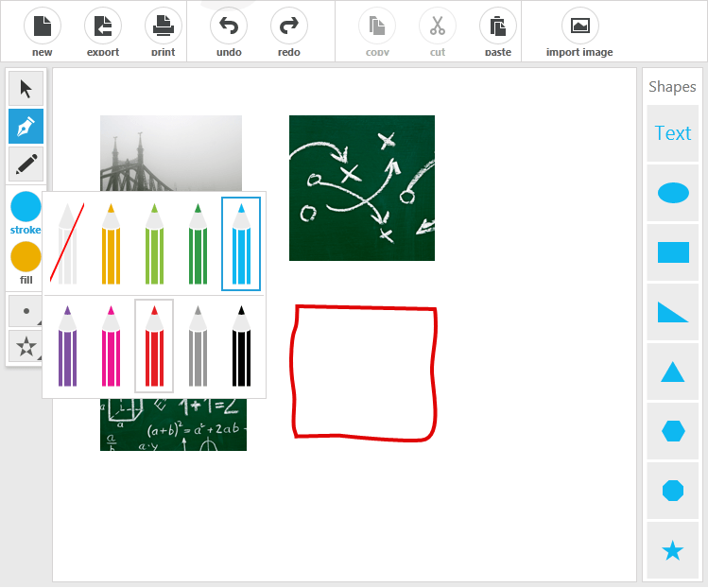The height and width of the screenshot is (588, 708).
Task: Undo the last action
Action: click(x=229, y=26)
